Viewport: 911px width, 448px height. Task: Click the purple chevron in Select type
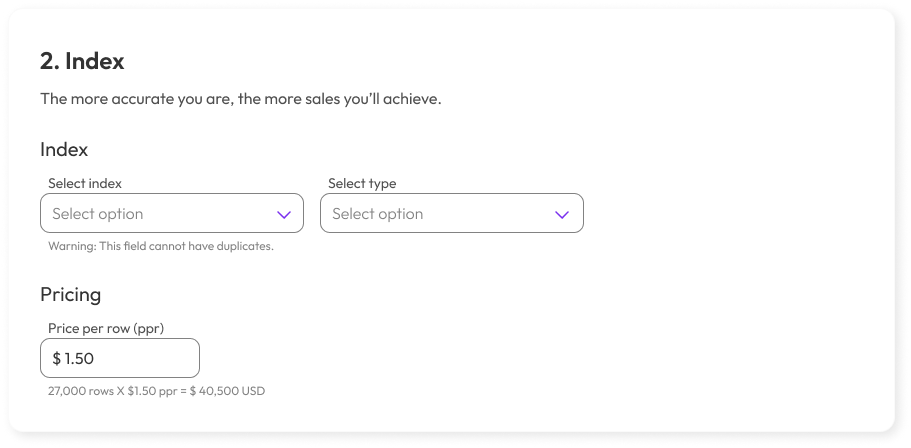562,214
